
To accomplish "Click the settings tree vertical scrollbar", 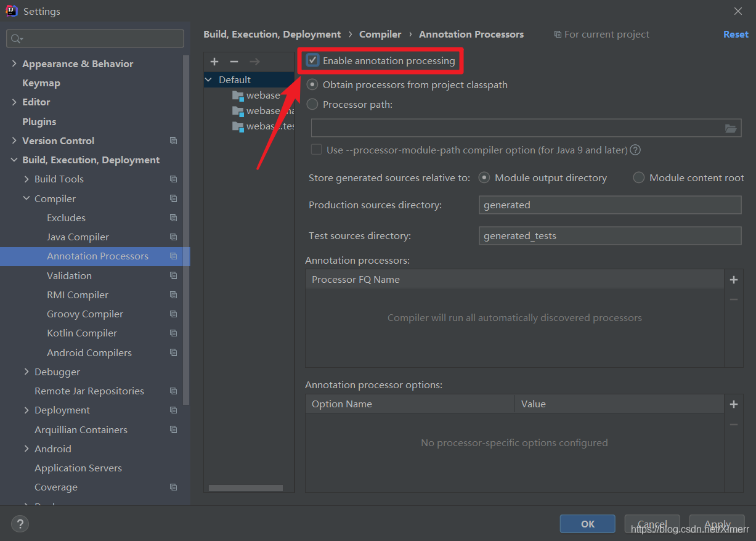I will pos(187,229).
